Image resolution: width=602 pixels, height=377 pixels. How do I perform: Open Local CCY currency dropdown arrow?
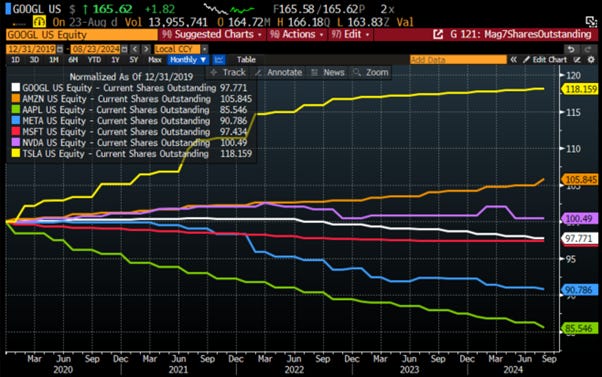205,49
